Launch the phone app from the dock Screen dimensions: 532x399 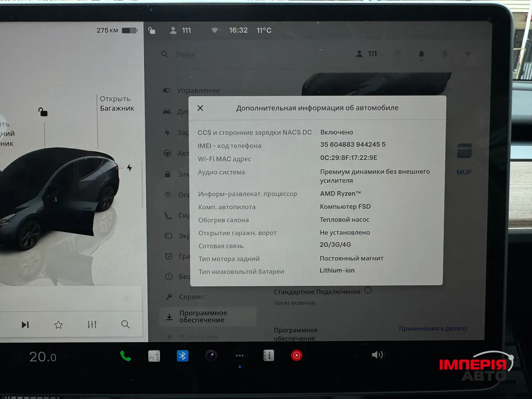click(126, 356)
